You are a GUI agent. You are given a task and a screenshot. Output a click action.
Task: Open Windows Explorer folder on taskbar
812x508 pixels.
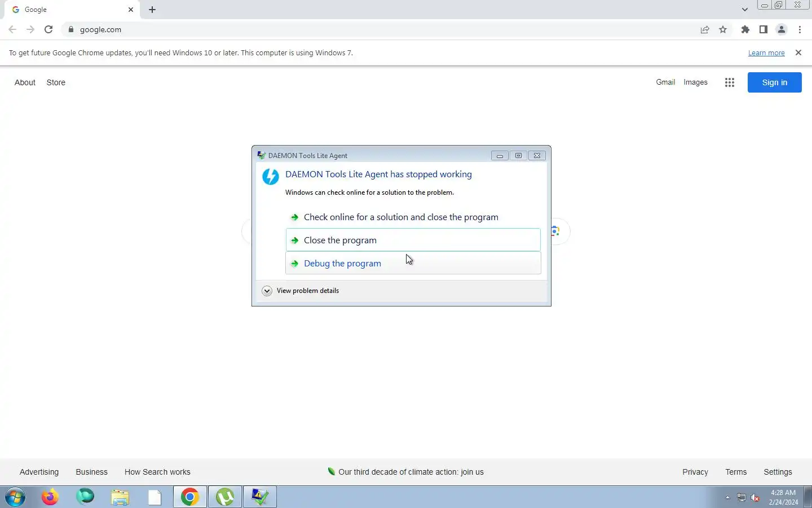point(120,497)
